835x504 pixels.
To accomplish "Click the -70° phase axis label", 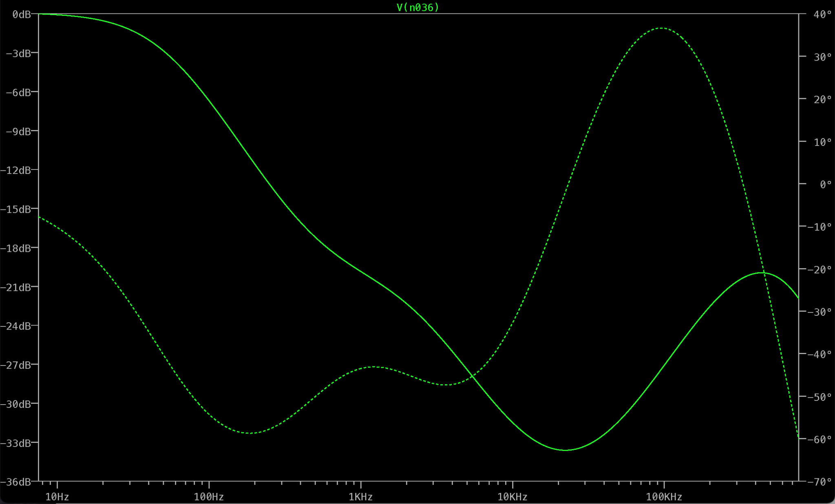I will click(x=820, y=482).
